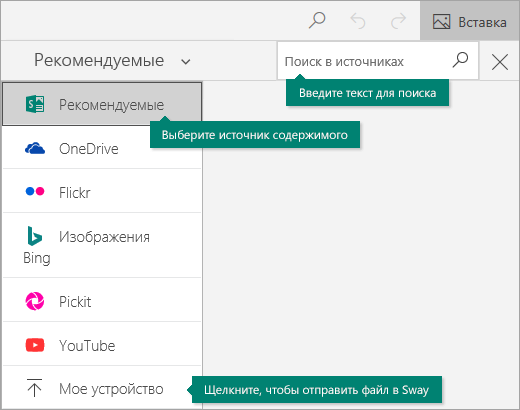This screenshot has height=410, width=520.
Task: Click the Bing logo icon
Action: tap(34, 236)
